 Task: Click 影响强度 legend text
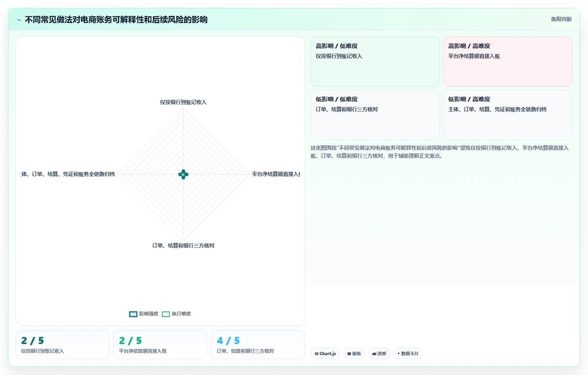tap(149, 314)
